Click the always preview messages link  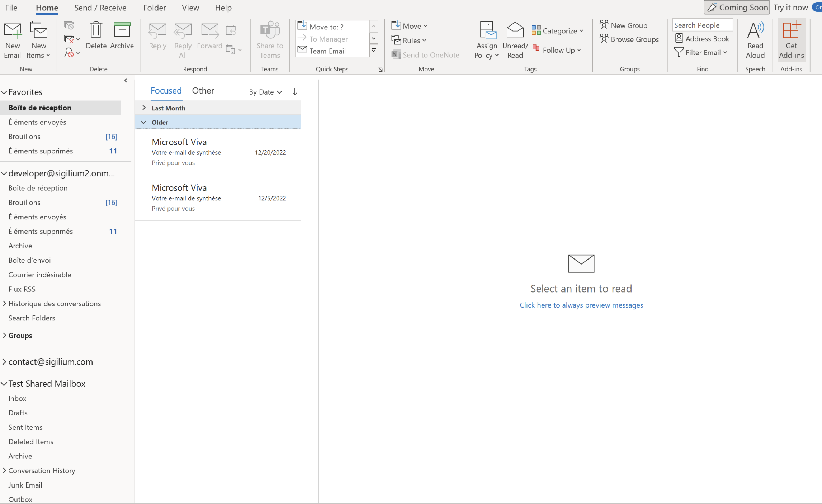(581, 305)
